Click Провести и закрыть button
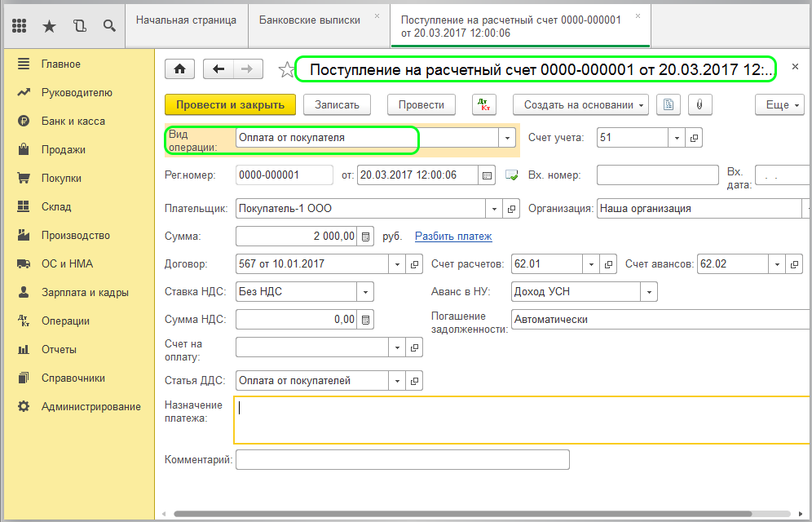812x522 pixels. tap(230, 104)
